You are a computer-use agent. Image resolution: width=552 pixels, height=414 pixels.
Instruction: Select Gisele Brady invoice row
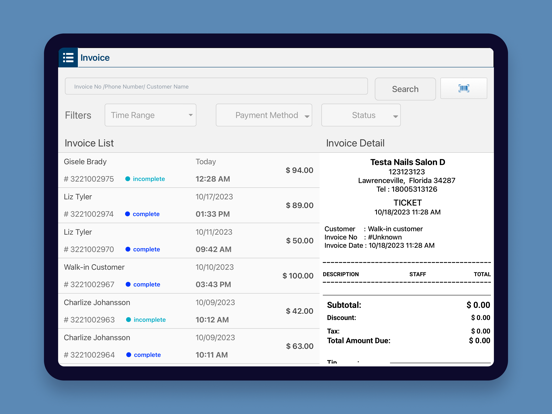point(189,170)
